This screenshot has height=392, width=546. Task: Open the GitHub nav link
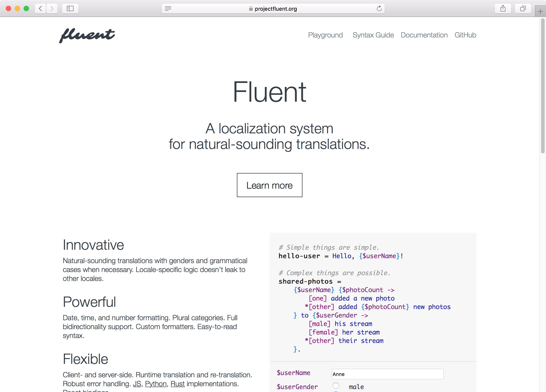pos(465,35)
